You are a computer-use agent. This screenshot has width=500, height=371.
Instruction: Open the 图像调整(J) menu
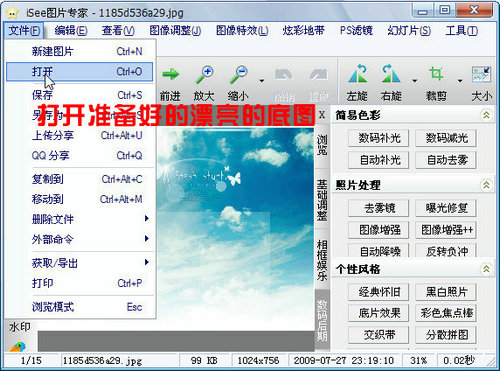pos(175,31)
